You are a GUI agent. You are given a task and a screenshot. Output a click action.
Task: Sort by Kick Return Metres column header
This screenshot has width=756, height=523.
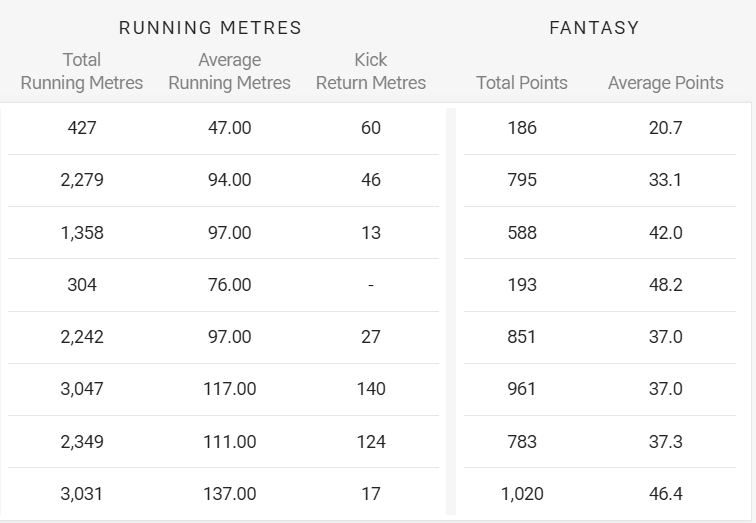pos(371,71)
